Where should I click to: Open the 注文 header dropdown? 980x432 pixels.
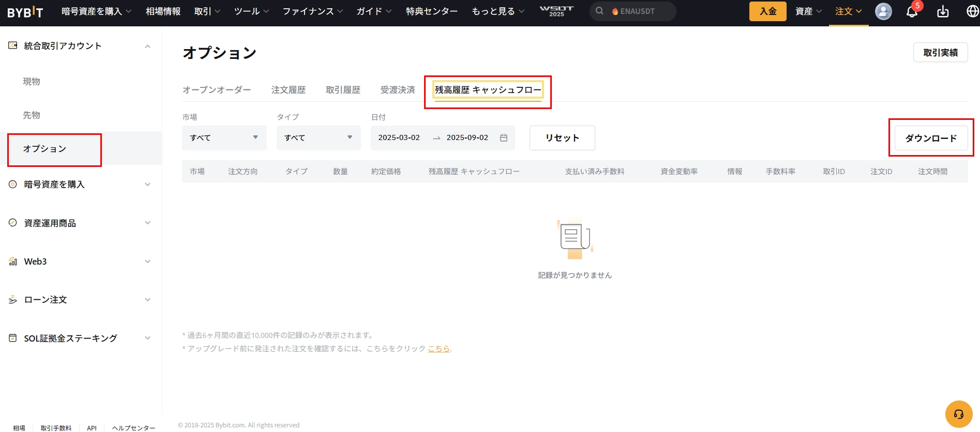(849, 11)
